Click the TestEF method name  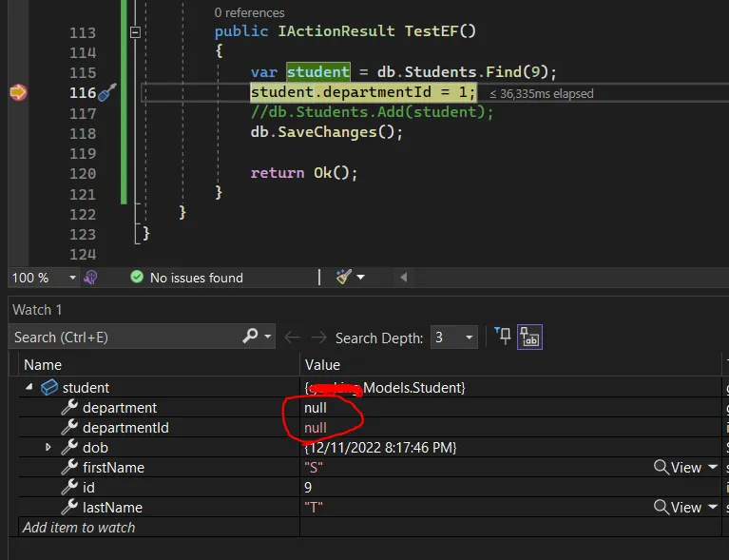432,31
